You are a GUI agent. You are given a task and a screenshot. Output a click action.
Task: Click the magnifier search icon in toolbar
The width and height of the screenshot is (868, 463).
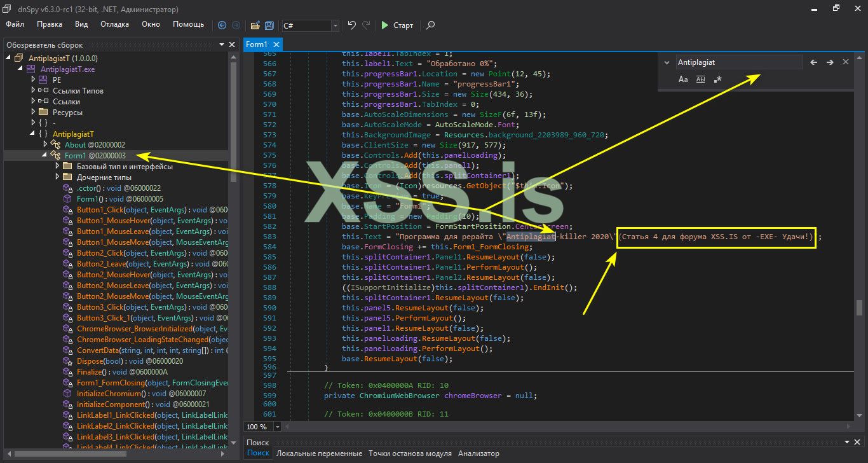tap(430, 25)
